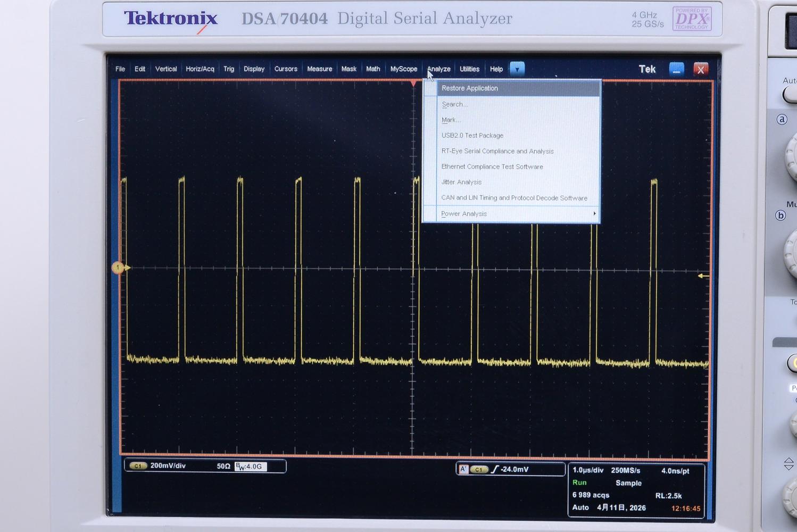Image resolution: width=797 pixels, height=532 pixels.
Task: Click the -24.0mV trigger level readout
Action: click(x=514, y=469)
